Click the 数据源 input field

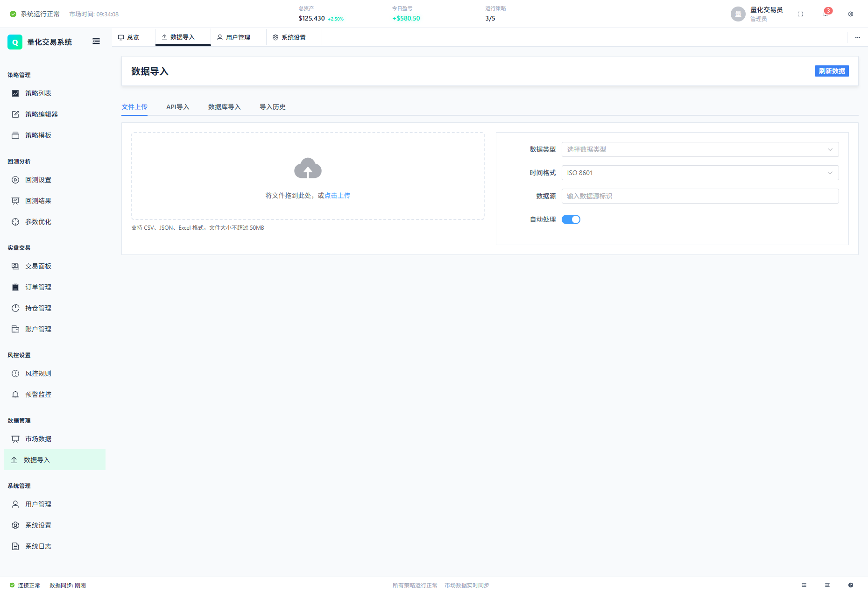[700, 196]
